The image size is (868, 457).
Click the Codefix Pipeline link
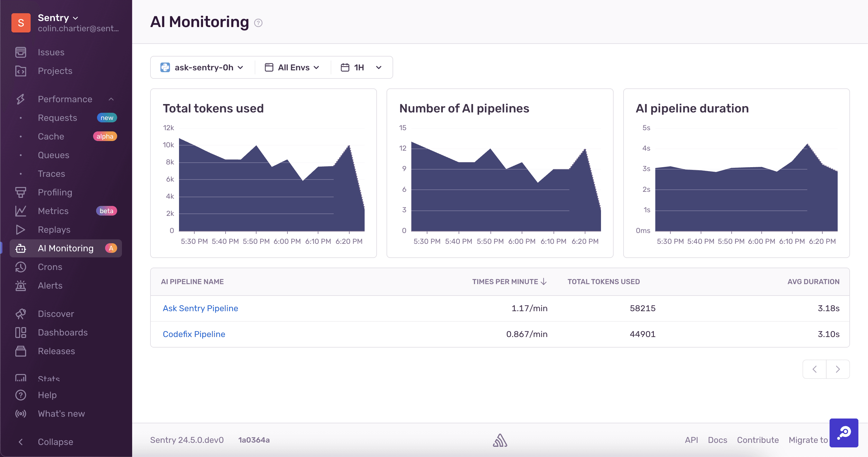coord(193,334)
